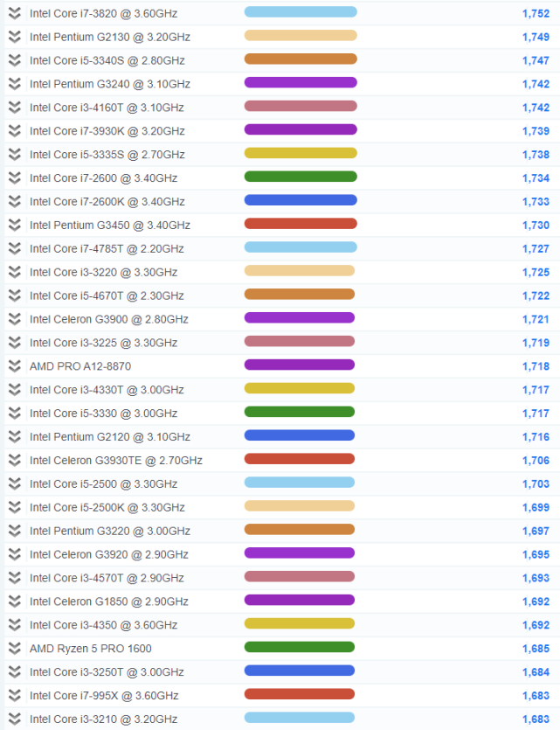Viewport: 560px width, 730px height.
Task: Click score 1,693 for Core i3-4570T
Action: click(x=536, y=578)
